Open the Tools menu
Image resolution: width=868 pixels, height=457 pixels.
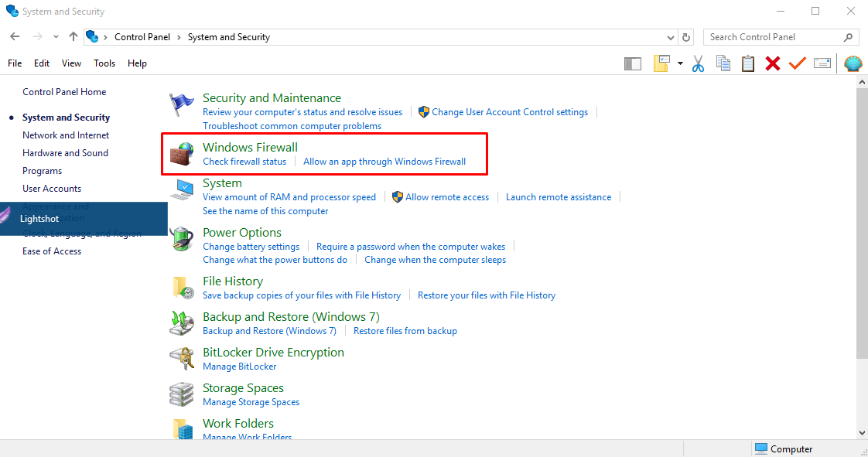104,63
